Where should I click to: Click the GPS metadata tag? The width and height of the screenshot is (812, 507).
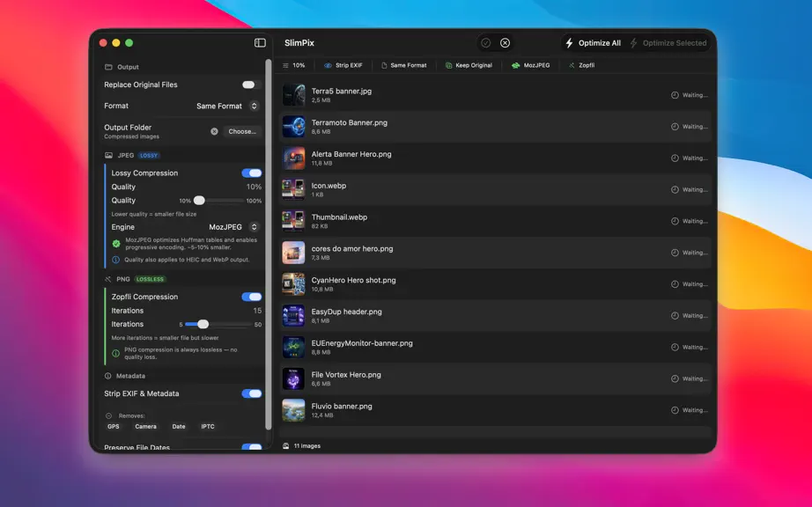114,426
